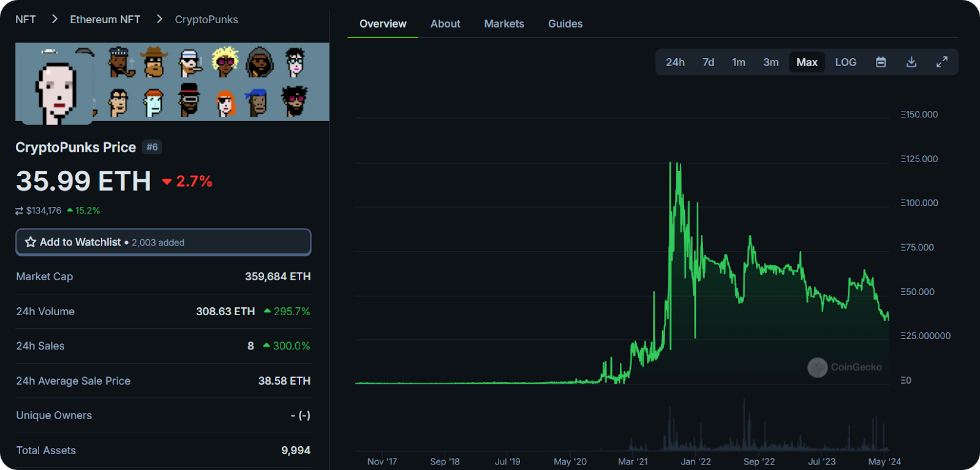Add CryptoPunks to Watchlist
Image resolution: width=980 pixels, height=470 pixels.
click(163, 242)
